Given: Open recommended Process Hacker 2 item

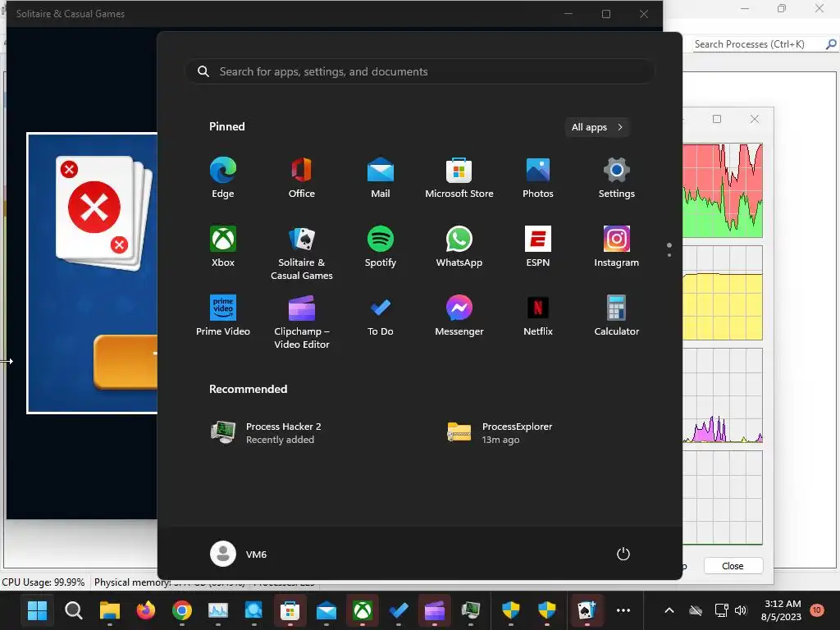Looking at the screenshot, I should 322,433.
